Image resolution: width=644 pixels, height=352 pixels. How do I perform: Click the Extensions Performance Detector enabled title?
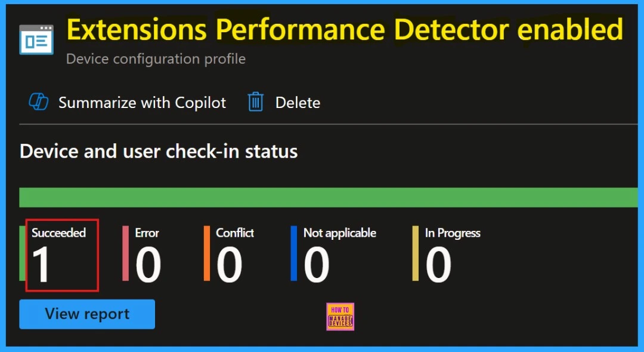pyautogui.click(x=345, y=29)
